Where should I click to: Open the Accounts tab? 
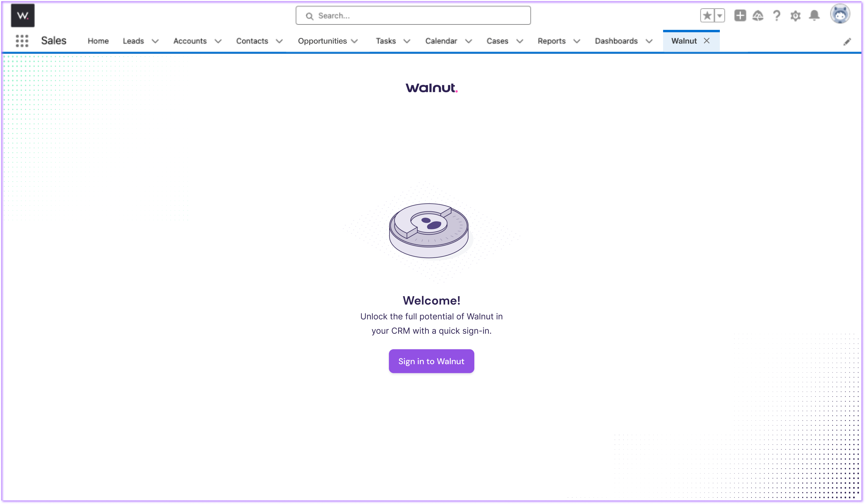[190, 41]
